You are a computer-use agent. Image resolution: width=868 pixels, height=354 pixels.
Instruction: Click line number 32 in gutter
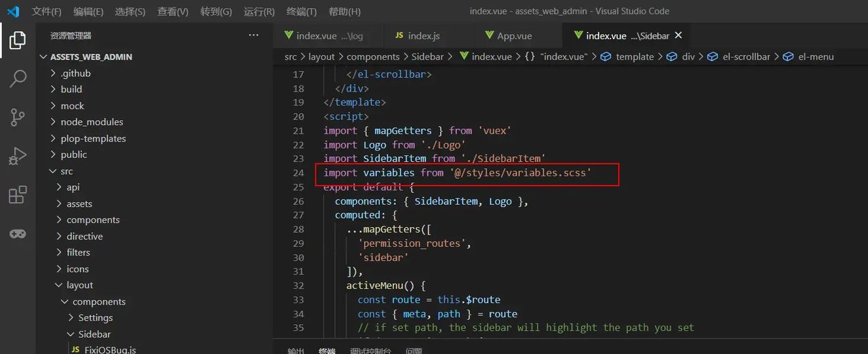coord(298,286)
